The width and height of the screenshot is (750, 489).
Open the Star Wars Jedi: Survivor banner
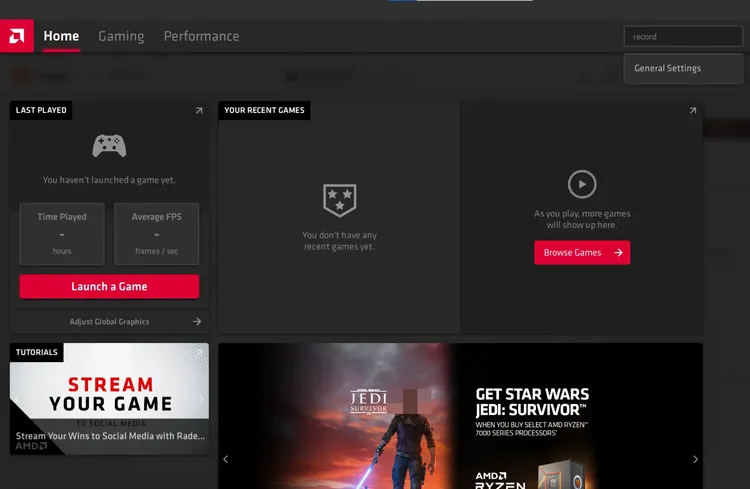[x=461, y=416]
